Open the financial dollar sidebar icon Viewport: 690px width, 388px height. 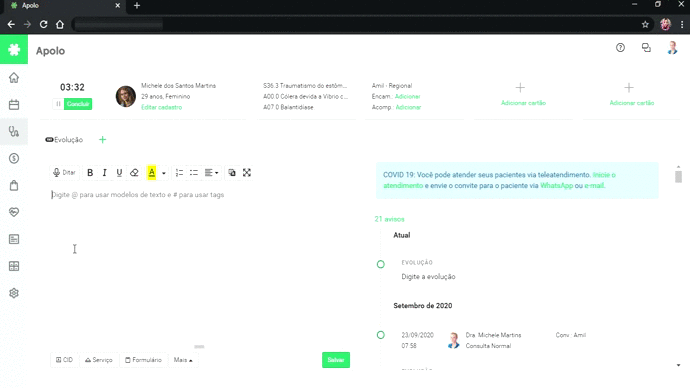(14, 158)
